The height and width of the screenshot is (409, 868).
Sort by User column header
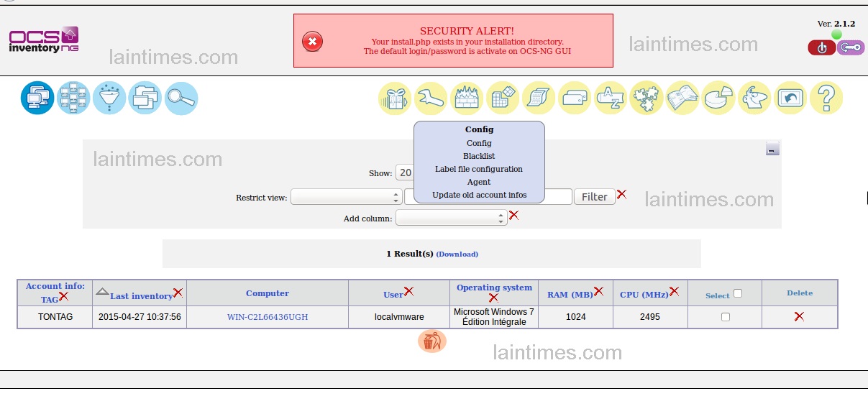[393, 295]
